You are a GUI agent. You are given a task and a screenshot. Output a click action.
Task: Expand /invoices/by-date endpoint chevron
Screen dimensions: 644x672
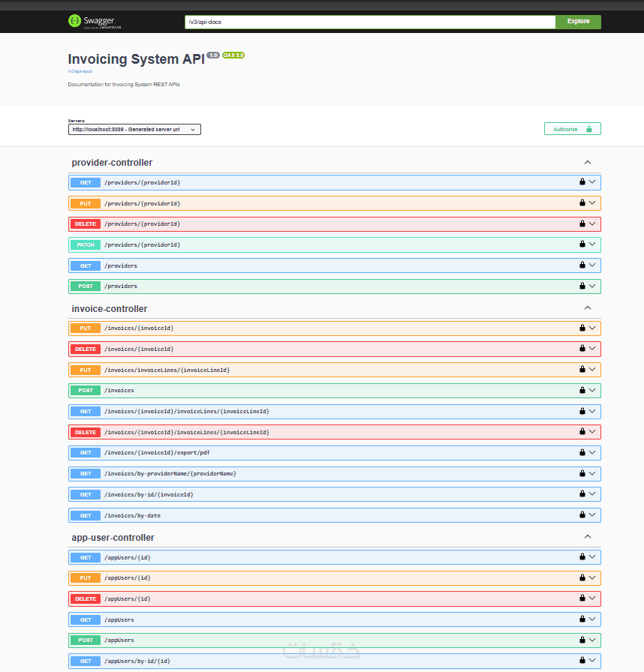coord(592,514)
